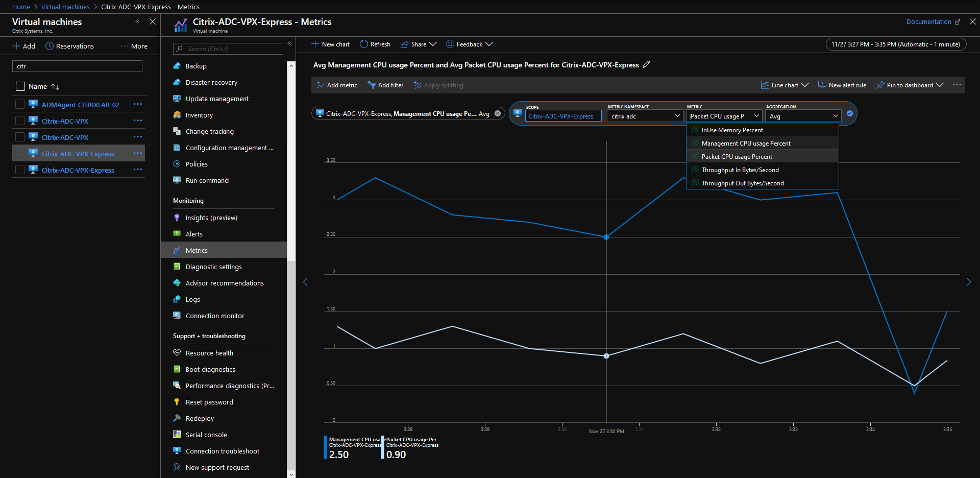Image resolution: width=980 pixels, height=478 pixels.
Task: Check the ADMAgent-CITRIXLAB-02 row checkbox
Action: (20, 104)
